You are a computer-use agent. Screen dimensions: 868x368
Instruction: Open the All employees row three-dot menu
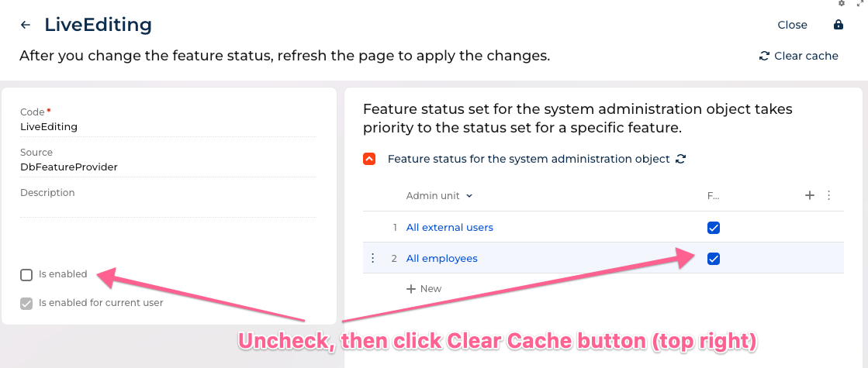[373, 259]
